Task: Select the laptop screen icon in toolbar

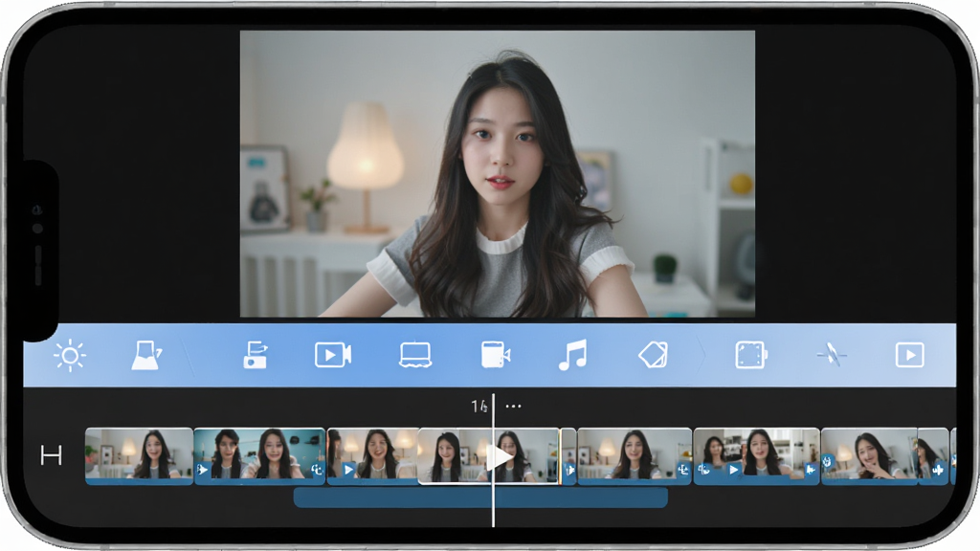Action: [415, 355]
